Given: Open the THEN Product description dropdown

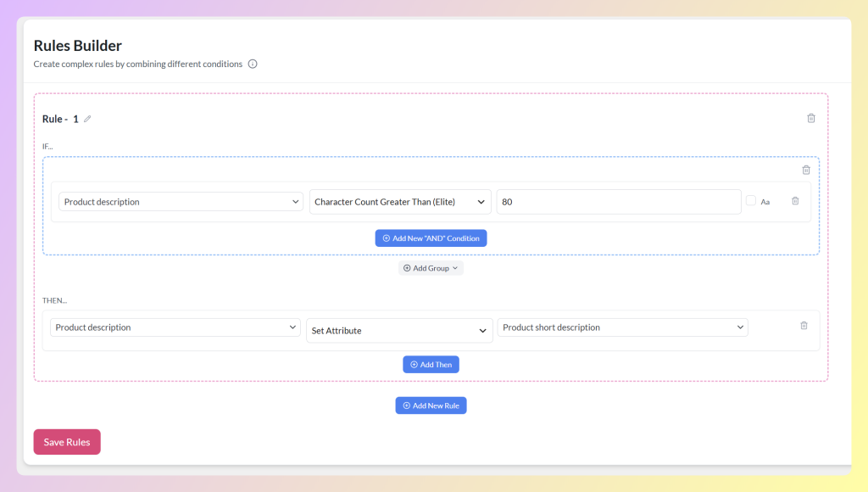Looking at the screenshot, I should coord(175,327).
